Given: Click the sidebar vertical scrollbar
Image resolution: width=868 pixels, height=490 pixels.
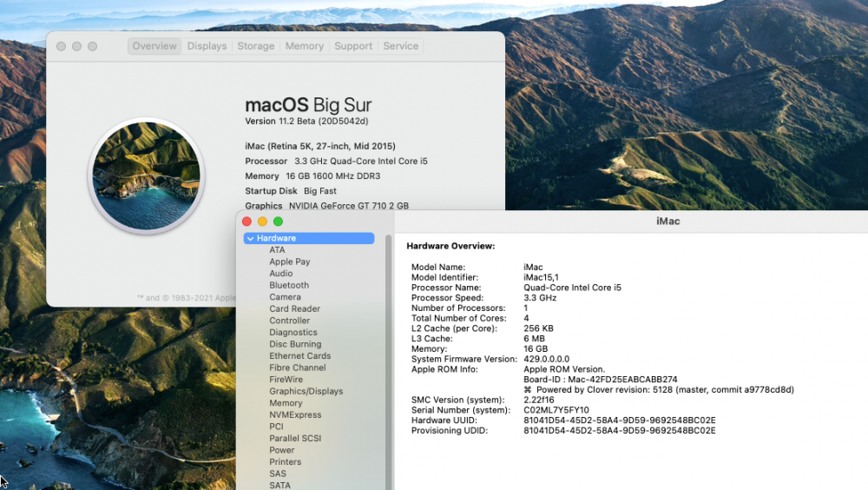Looking at the screenshot, I should (x=388, y=362).
